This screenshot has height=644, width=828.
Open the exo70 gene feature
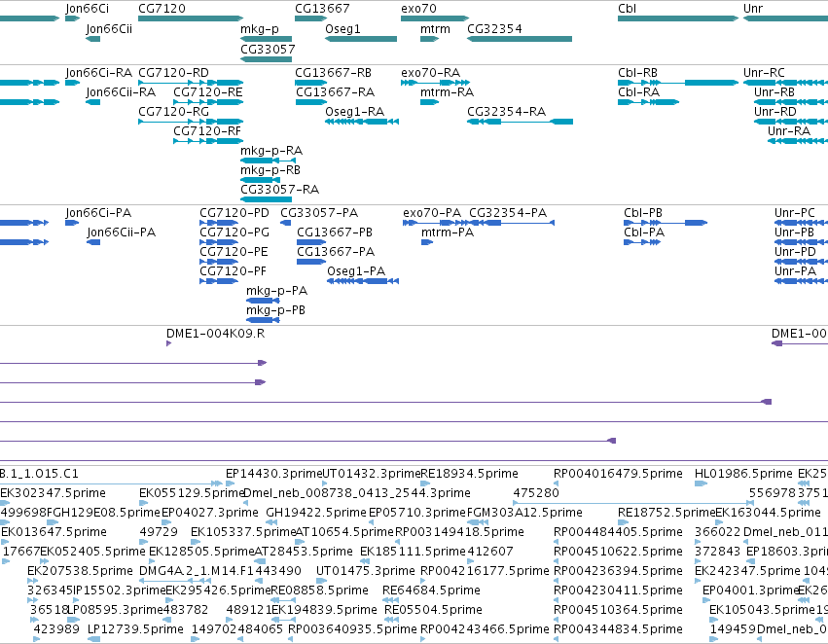pyautogui.click(x=435, y=18)
